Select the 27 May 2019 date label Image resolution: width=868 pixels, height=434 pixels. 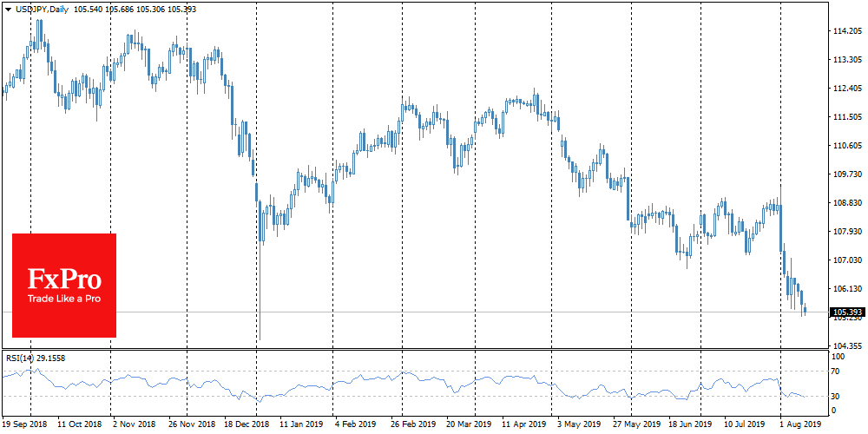[635, 425]
